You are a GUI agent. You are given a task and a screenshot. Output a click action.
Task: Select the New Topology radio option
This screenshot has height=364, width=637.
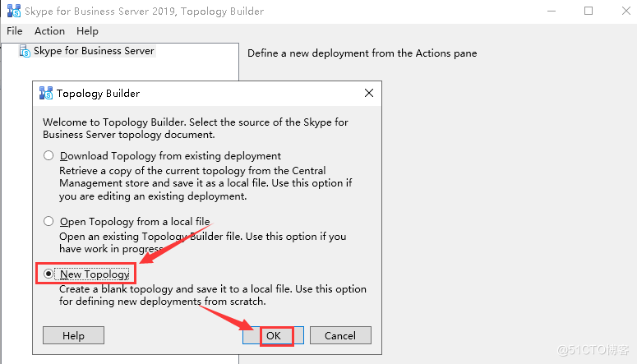(x=48, y=274)
